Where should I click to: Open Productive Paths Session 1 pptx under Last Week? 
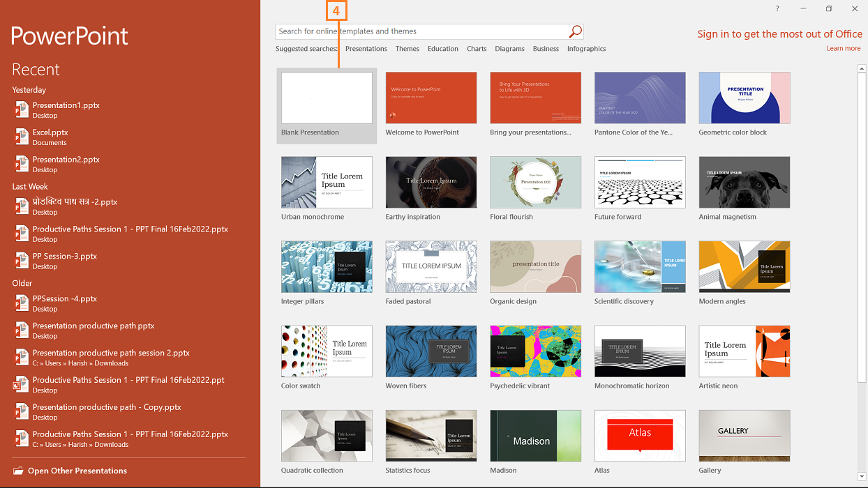(130, 234)
